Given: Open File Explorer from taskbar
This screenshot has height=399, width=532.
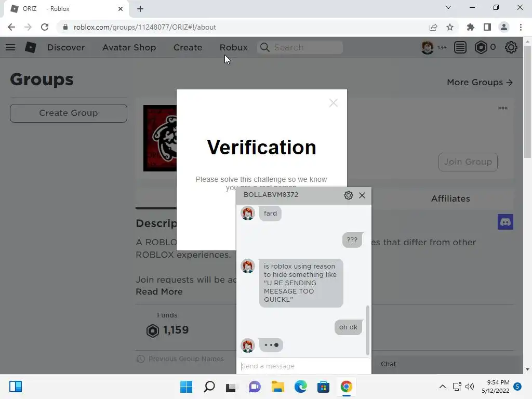Looking at the screenshot, I should [277, 387].
